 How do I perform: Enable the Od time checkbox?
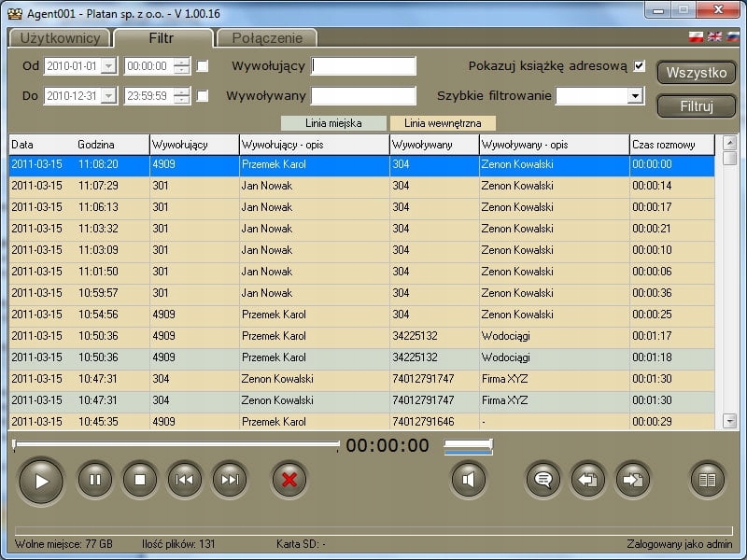click(x=203, y=65)
